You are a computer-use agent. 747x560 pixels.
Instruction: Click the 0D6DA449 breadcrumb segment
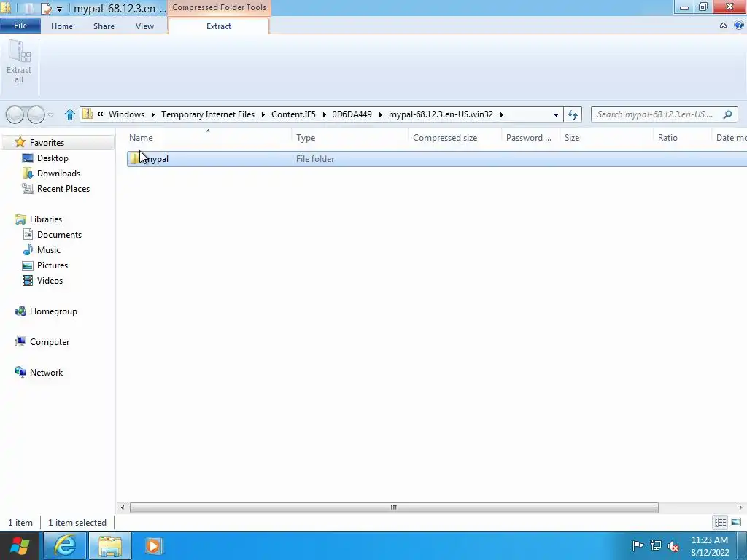(x=352, y=114)
